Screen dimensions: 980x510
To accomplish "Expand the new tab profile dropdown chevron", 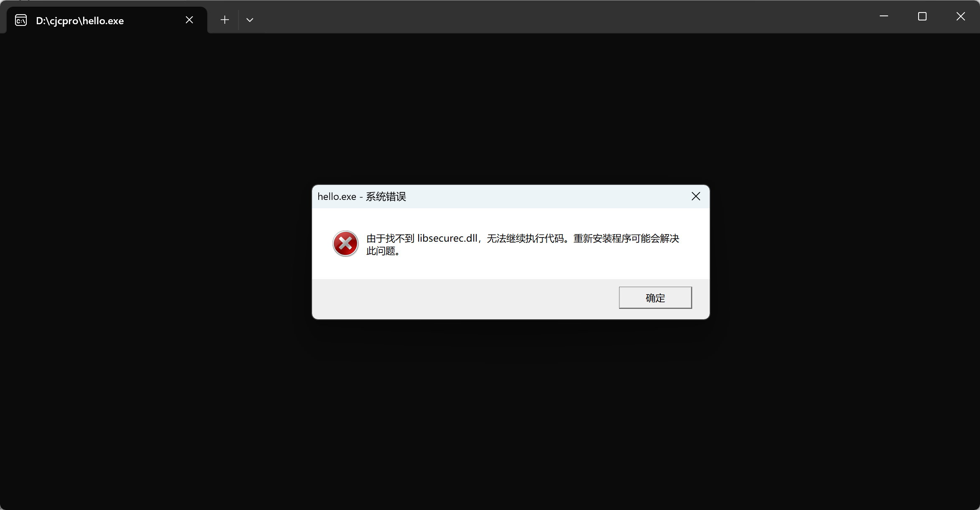I will coord(250,20).
